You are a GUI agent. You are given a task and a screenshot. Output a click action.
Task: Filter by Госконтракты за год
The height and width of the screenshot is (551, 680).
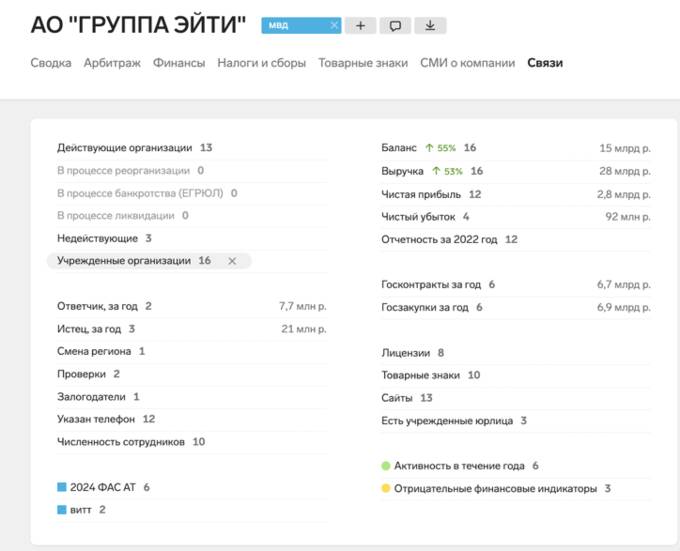tap(516, 285)
